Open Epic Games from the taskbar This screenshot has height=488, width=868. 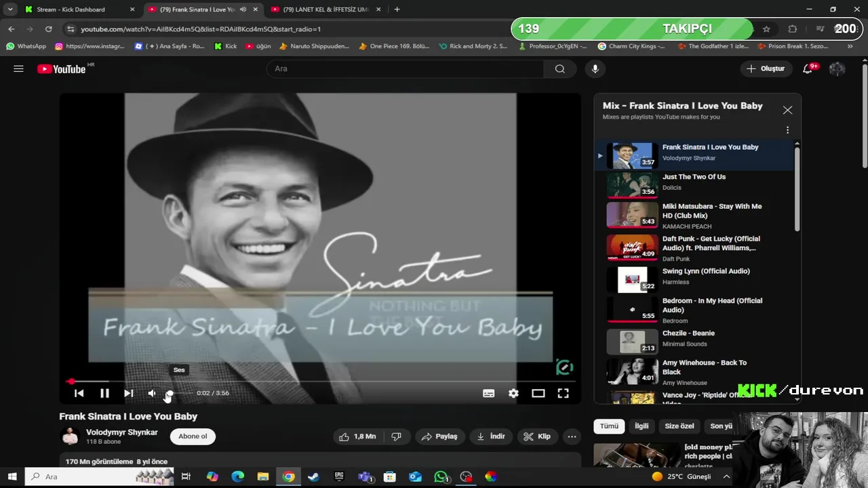coord(339,476)
